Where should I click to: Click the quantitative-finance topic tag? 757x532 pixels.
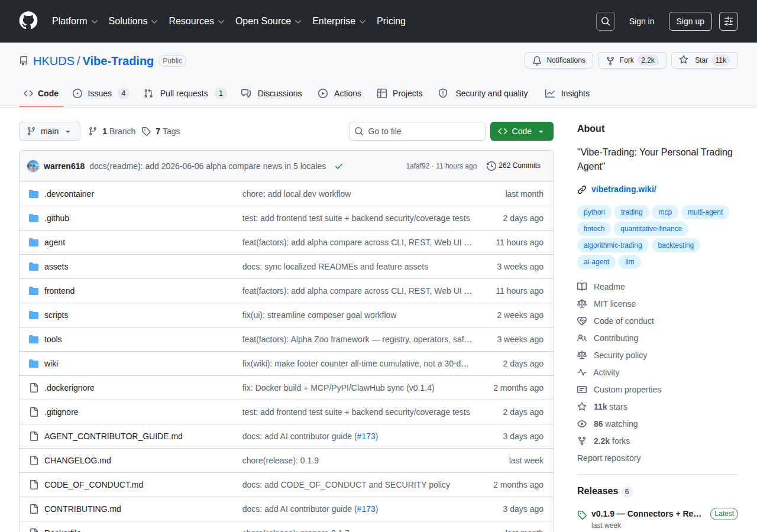click(651, 229)
